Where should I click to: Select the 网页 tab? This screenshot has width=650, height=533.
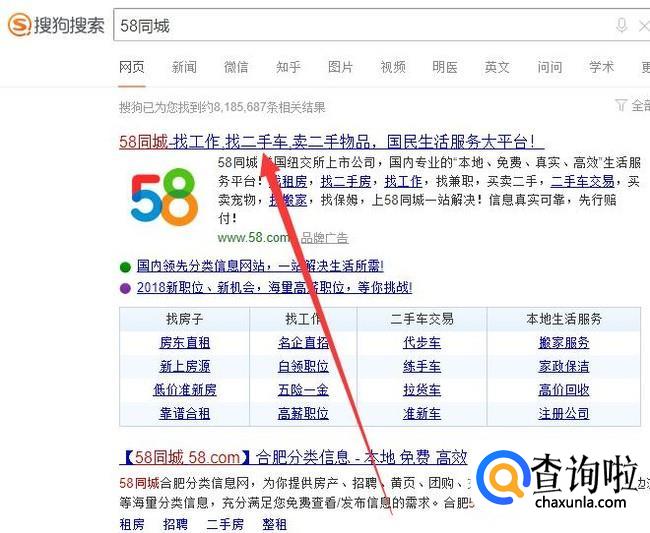132,67
